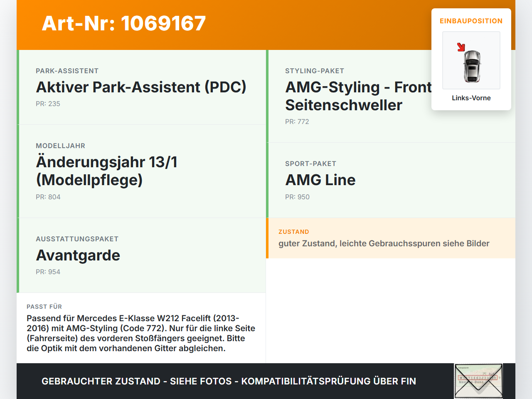Click the Avantgarde equipment package card
Image resolution: width=532 pixels, height=399 pixels.
(x=141, y=255)
